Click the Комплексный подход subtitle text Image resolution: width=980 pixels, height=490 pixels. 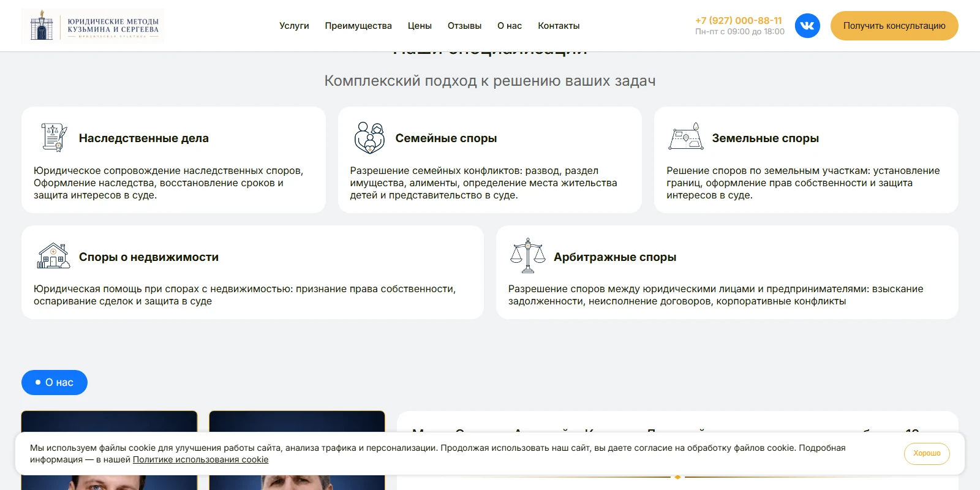(x=490, y=81)
